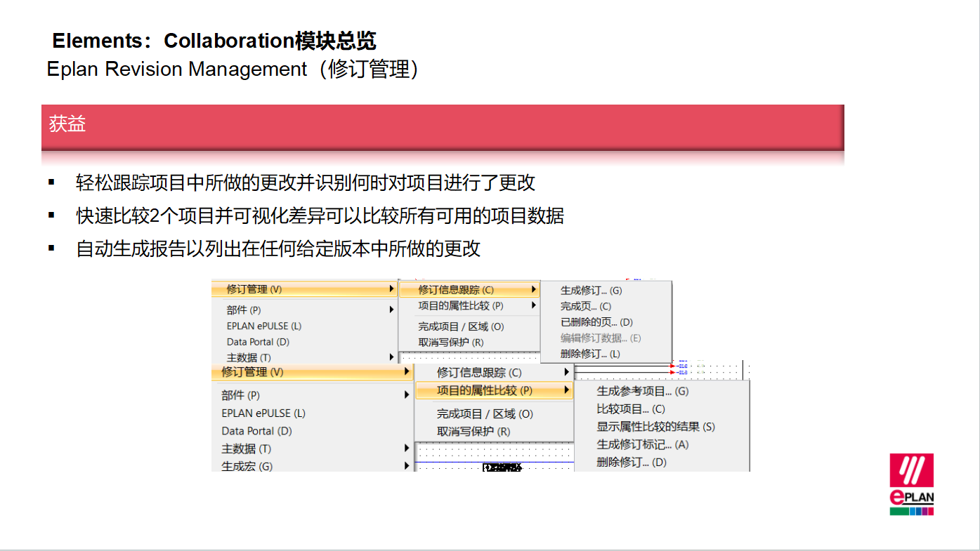Image resolution: width=980 pixels, height=551 pixels.
Task: Select 显示属性比较的结果 (S) entry
Action: [x=655, y=426]
